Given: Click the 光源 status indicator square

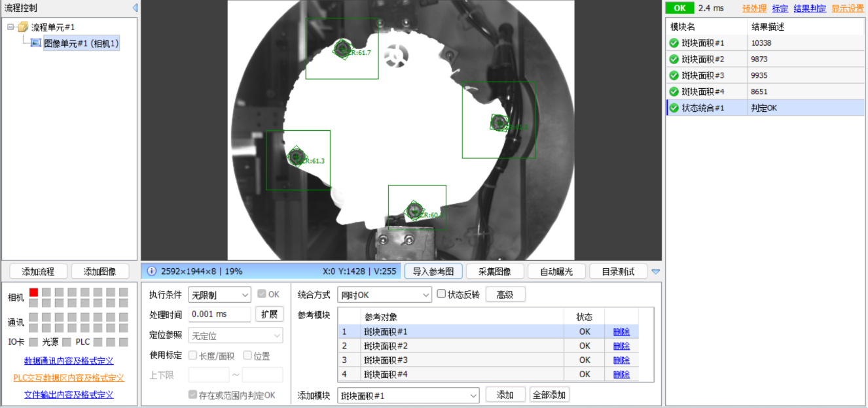Looking at the screenshot, I should pyautogui.click(x=66, y=342).
